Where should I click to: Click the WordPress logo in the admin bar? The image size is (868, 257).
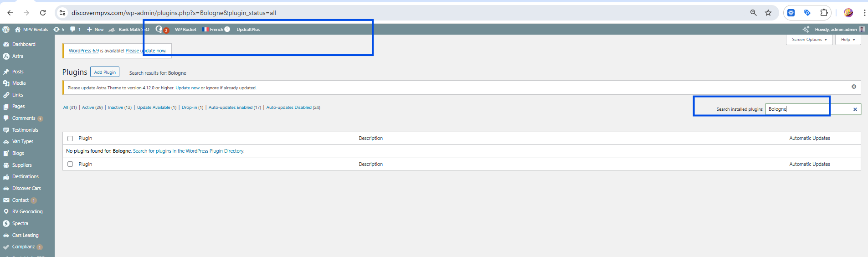click(6, 29)
